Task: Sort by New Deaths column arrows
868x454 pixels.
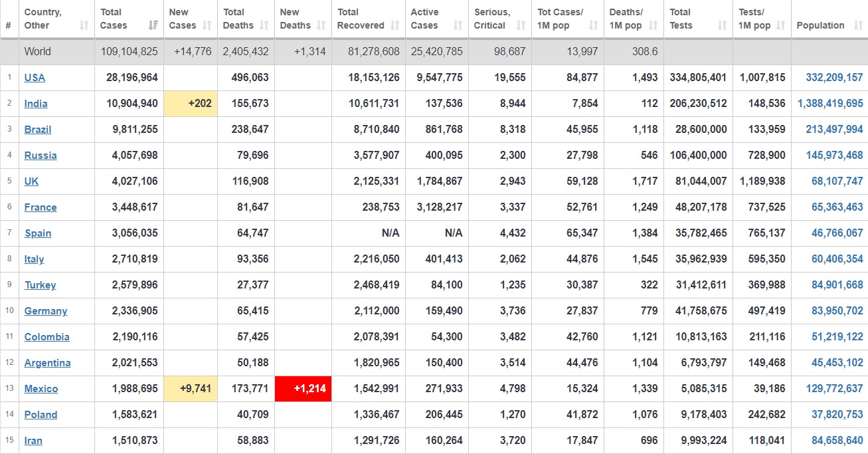Action: 321,26
